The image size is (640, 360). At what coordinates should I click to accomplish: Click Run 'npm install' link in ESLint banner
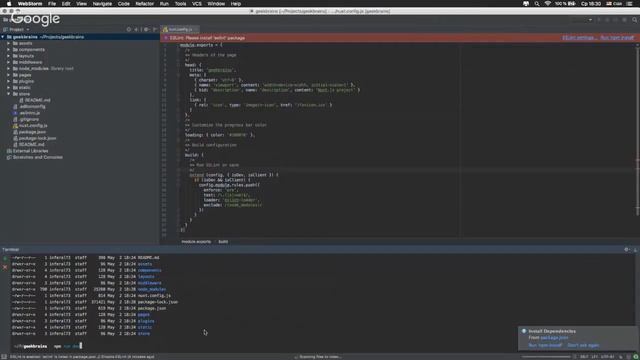click(617, 38)
